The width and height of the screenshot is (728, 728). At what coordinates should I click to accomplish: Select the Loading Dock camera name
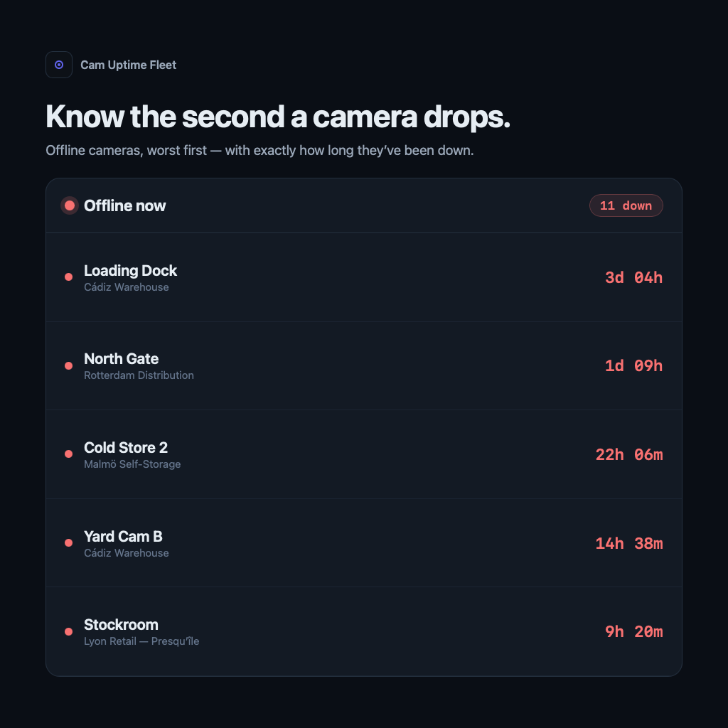(x=131, y=270)
